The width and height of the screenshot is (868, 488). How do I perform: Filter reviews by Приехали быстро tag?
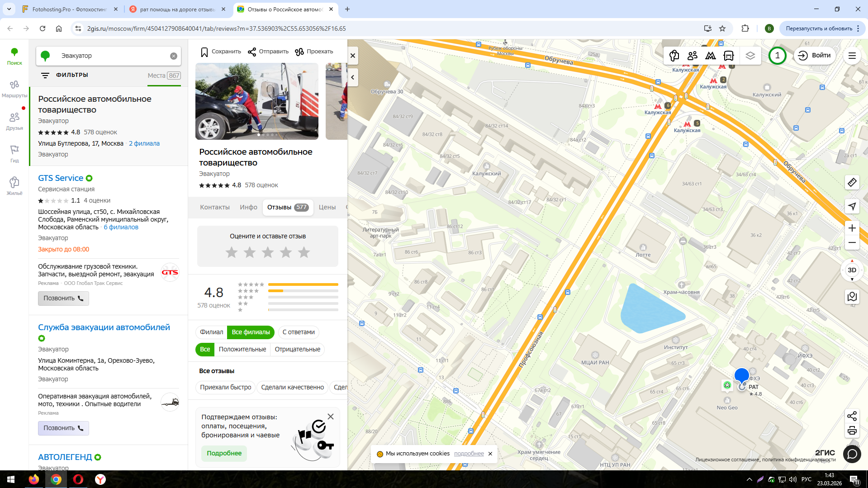click(x=226, y=387)
